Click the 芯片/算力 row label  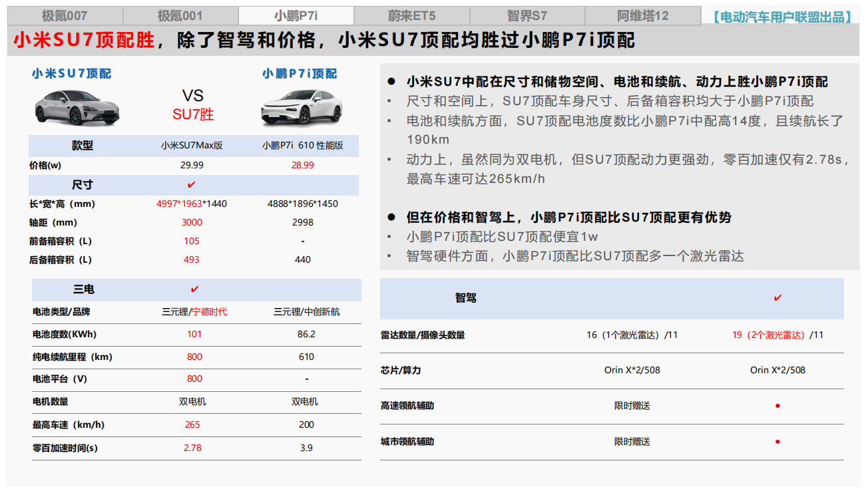point(401,370)
